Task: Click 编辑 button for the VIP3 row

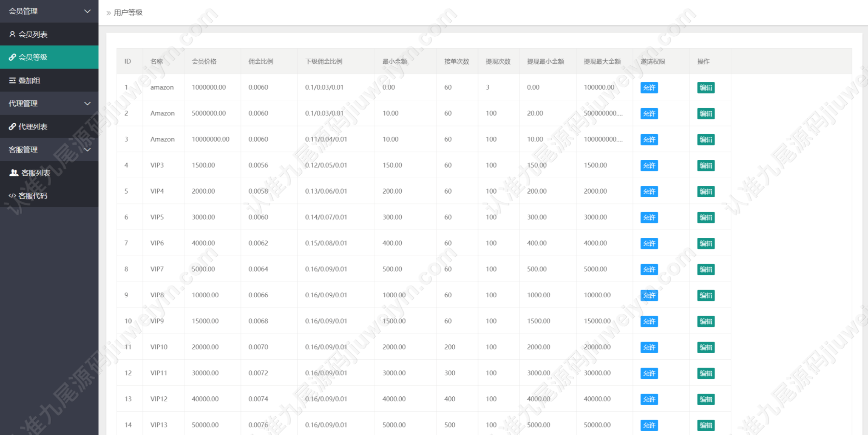Action: (706, 165)
